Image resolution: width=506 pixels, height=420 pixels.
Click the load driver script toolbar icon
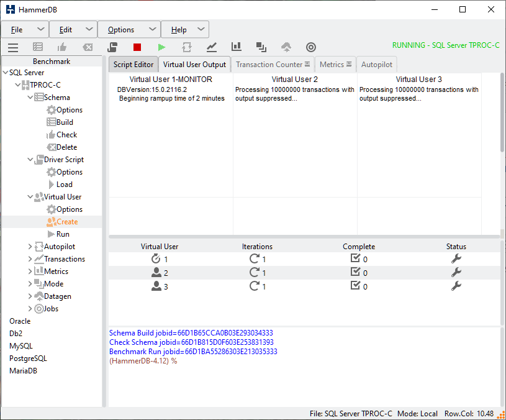tap(112, 47)
